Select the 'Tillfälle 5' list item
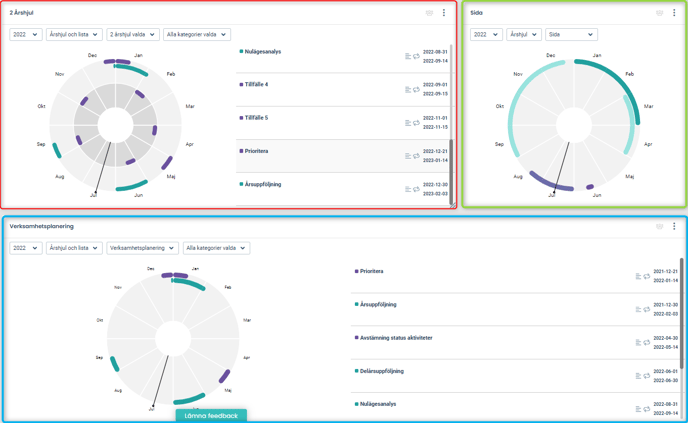Viewport: 688px width, 423px height. [x=256, y=118]
